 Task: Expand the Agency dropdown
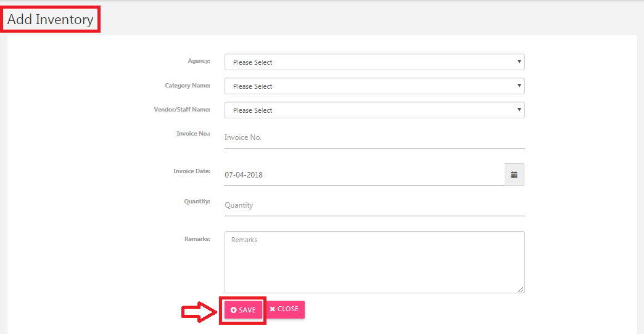[x=374, y=62]
